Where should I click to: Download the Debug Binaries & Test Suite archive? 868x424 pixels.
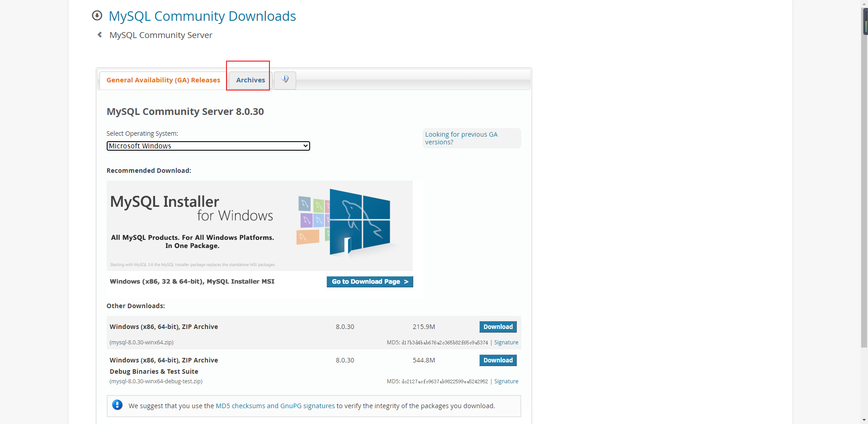[x=498, y=360]
